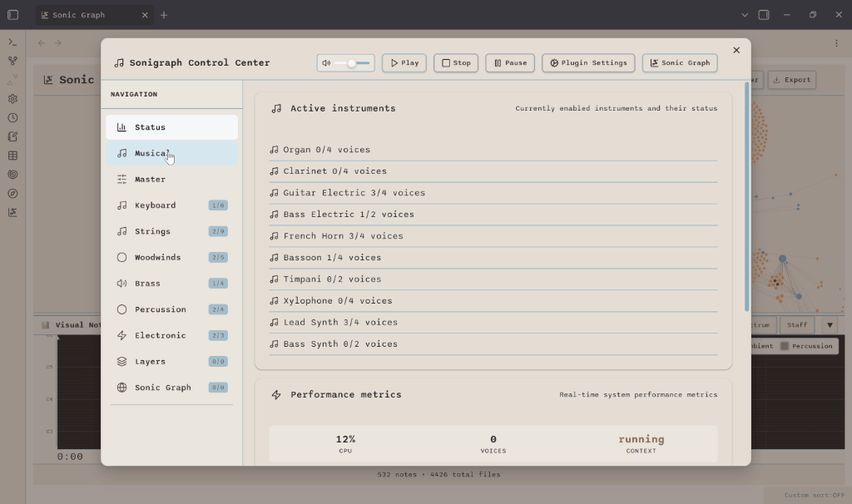The width and height of the screenshot is (852, 504).
Task: Select the Status navigation tab
Action: [171, 127]
